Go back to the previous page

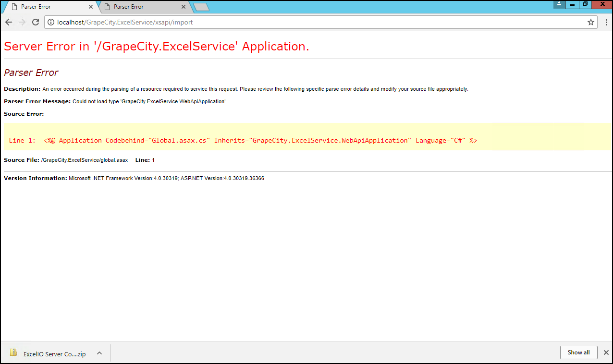coord(9,22)
